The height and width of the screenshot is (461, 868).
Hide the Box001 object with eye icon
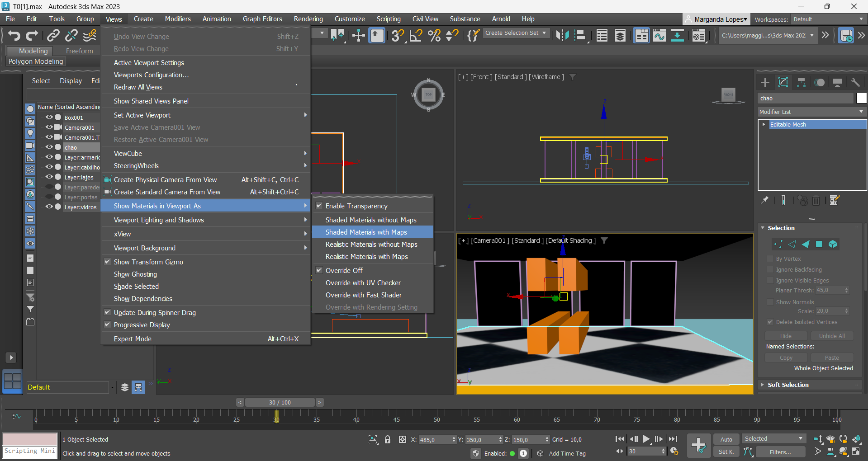(49, 118)
